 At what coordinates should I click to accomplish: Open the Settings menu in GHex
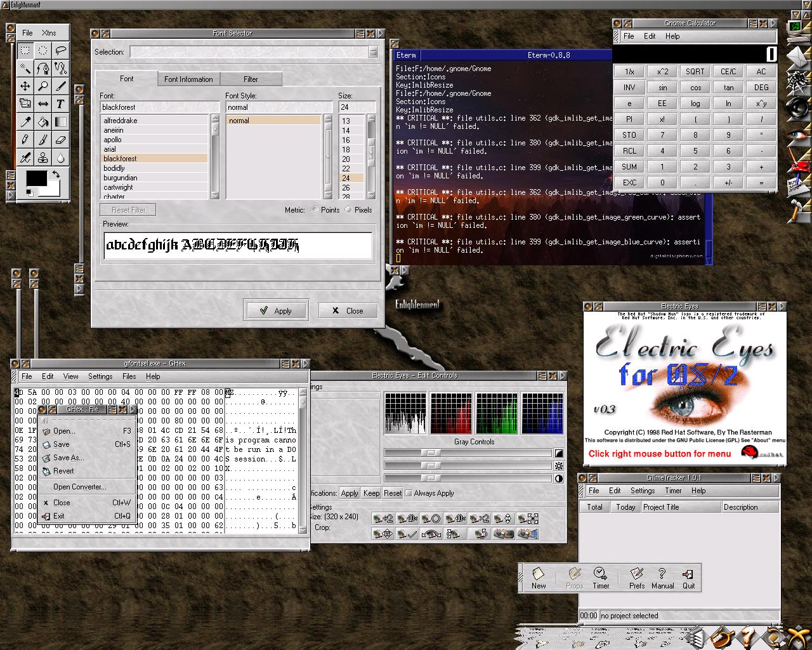point(100,376)
